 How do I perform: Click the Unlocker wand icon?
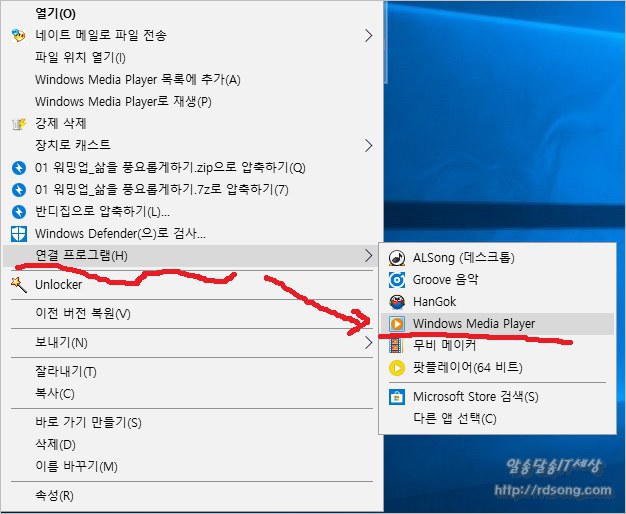click(18, 284)
